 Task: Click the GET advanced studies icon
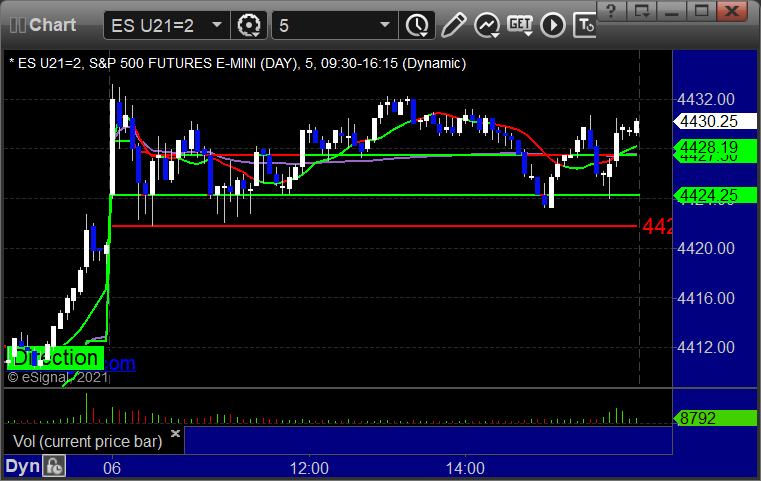click(520, 25)
